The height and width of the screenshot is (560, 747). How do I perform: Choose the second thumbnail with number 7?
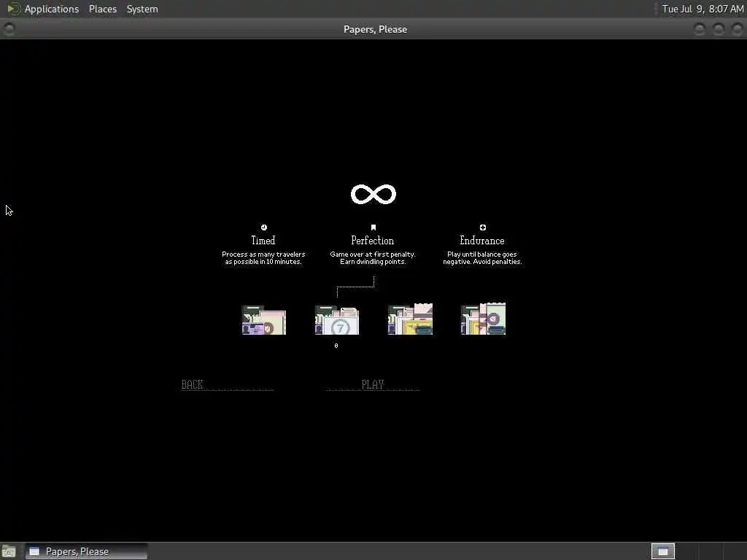point(337,320)
